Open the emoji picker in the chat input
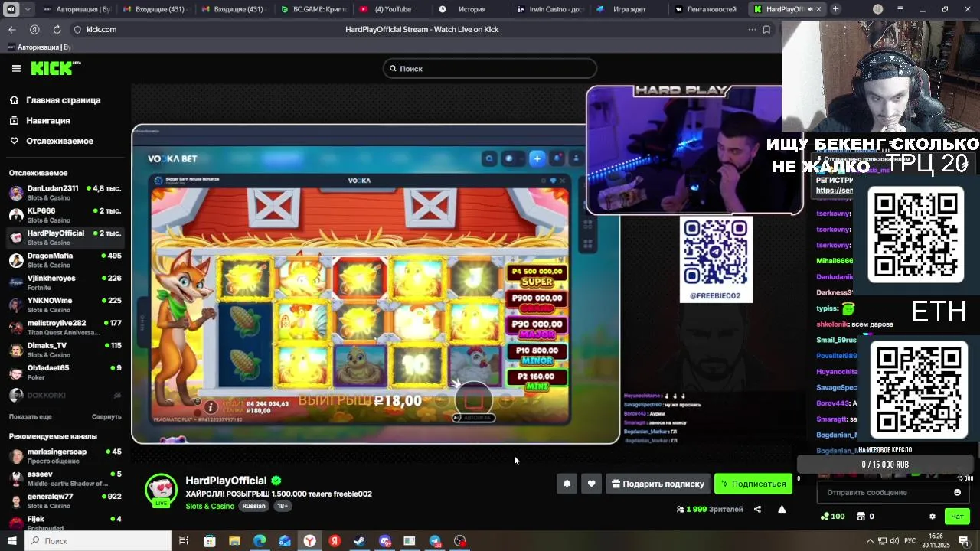The width and height of the screenshot is (980, 551). [957, 492]
